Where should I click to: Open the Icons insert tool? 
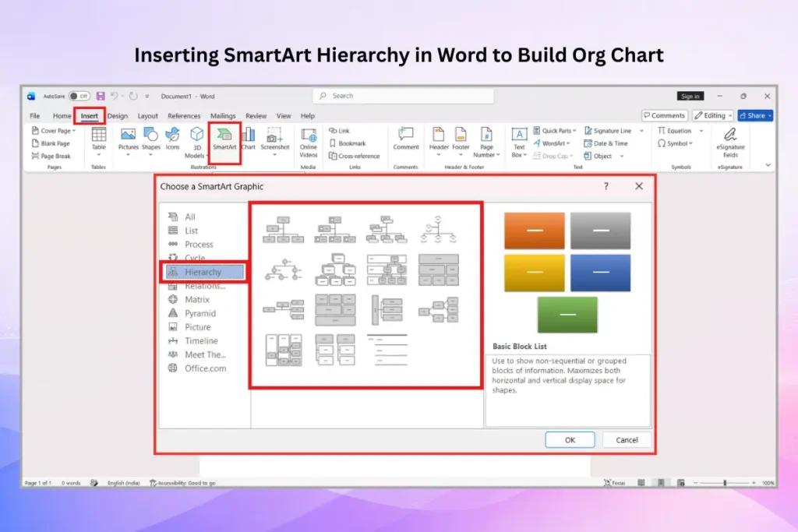pyautogui.click(x=172, y=139)
